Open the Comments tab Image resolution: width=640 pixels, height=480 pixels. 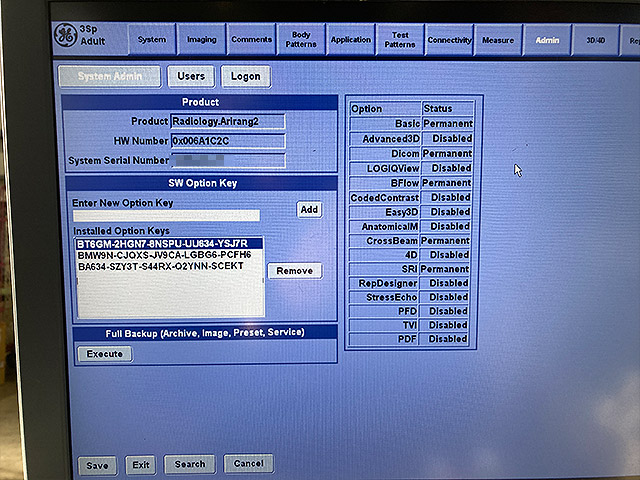[251, 40]
